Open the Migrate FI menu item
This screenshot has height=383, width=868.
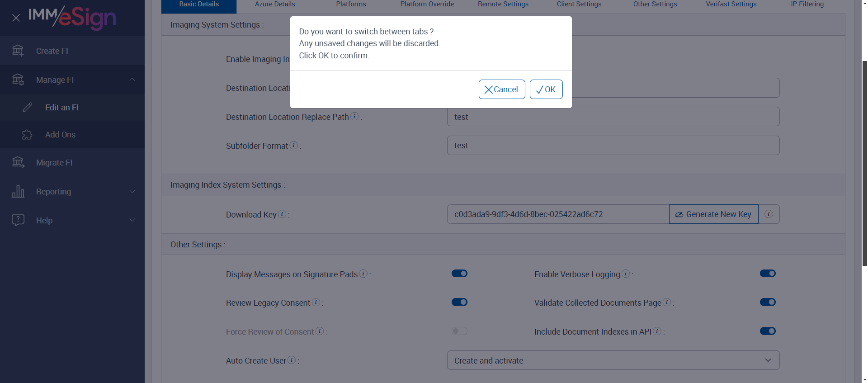pyautogui.click(x=54, y=163)
